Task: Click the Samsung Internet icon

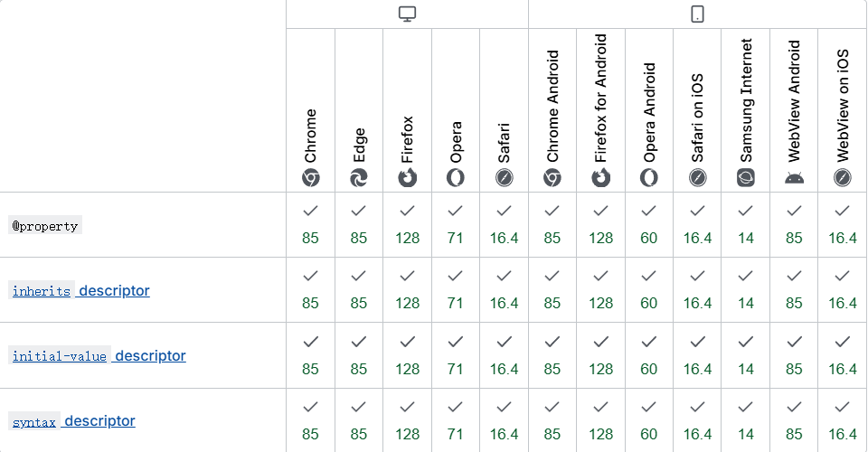Action: coord(746,178)
